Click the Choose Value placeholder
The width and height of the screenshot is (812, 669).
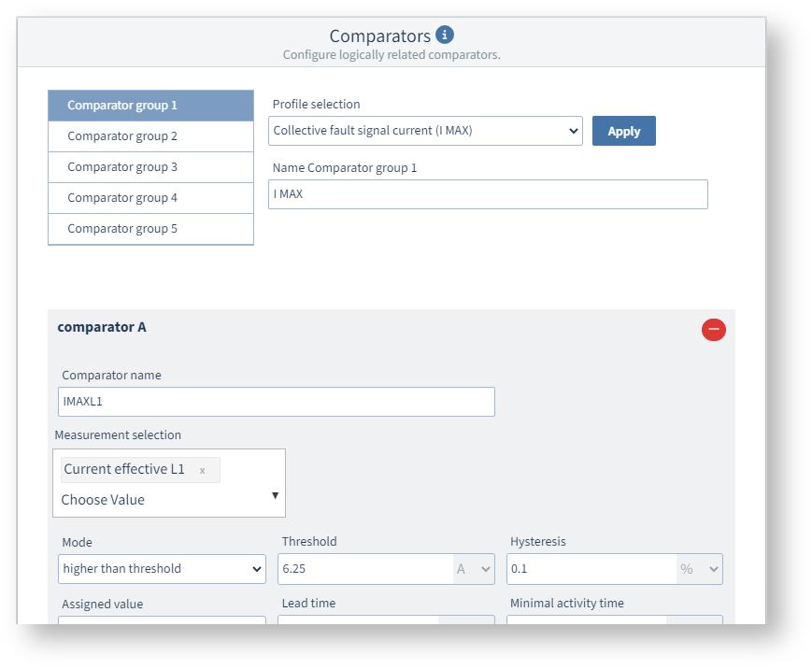pos(103,500)
